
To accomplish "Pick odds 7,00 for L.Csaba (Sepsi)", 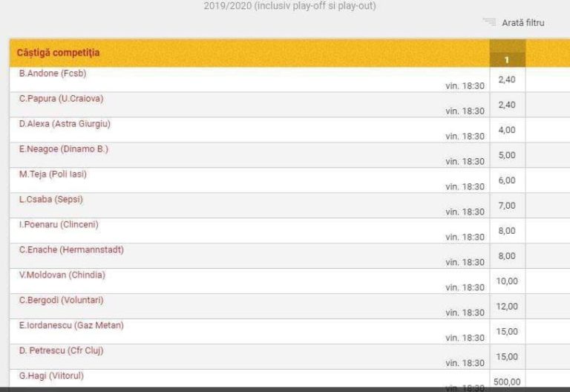I will (507, 206).
